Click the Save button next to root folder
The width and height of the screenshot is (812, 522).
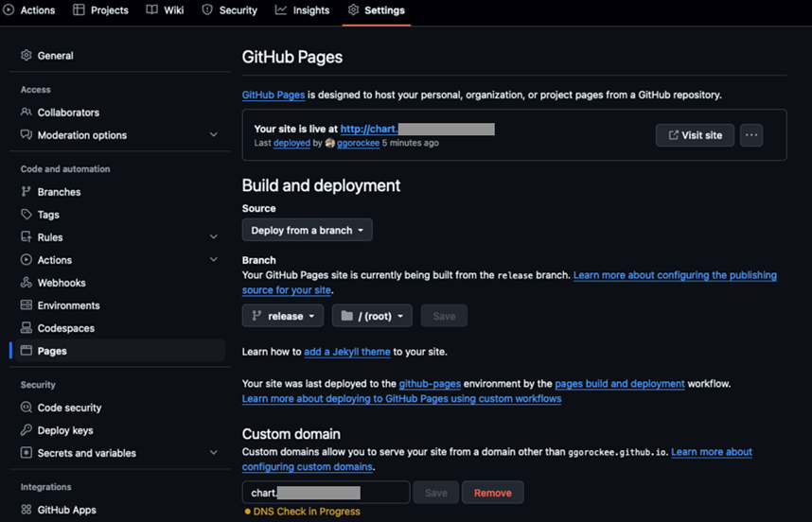[x=444, y=316]
